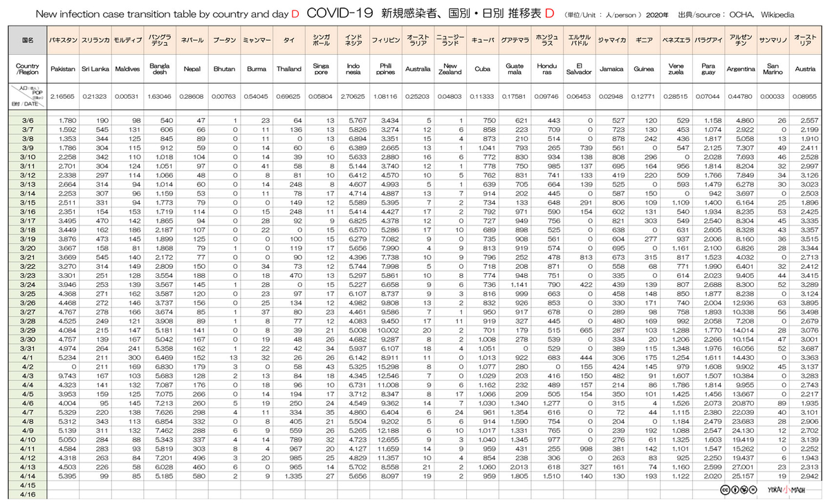Click population value 2.16565
This screenshot has width=830, height=504.
[63, 95]
